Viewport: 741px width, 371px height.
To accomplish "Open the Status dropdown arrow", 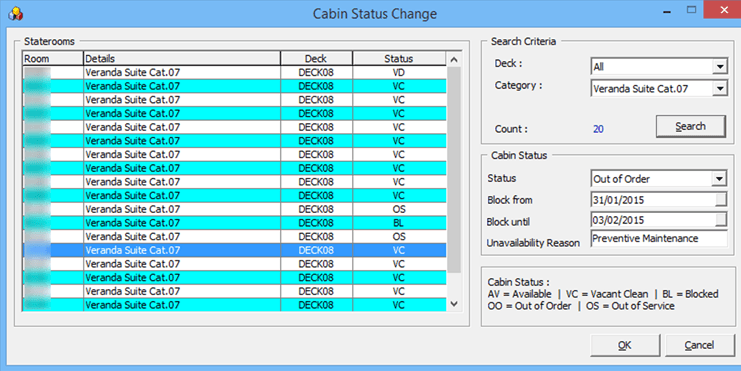I will (x=719, y=179).
